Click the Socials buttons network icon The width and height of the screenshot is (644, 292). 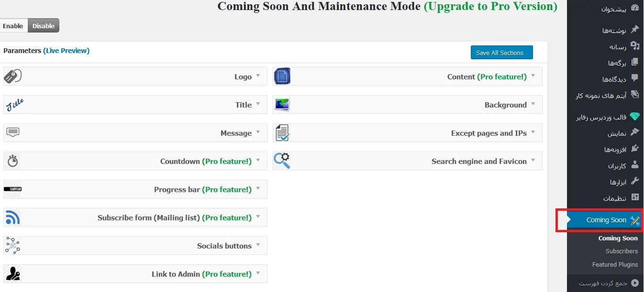(x=12, y=246)
